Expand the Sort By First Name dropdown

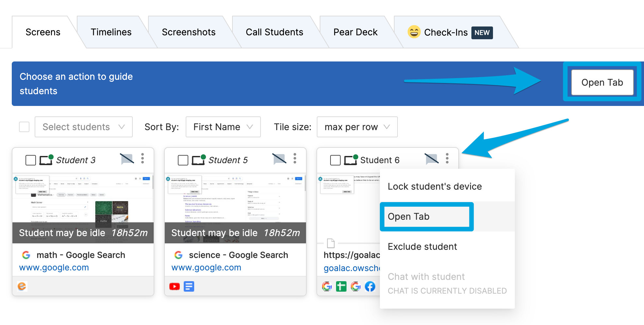(x=223, y=127)
